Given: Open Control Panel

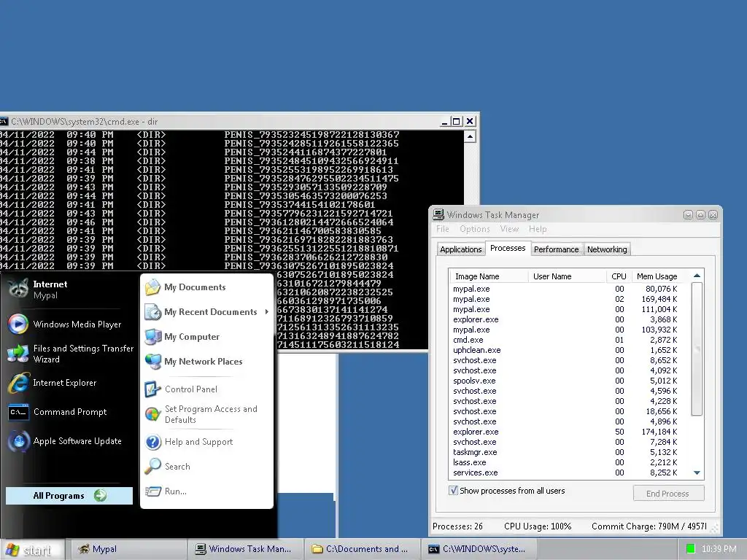Looking at the screenshot, I should pos(181,389).
